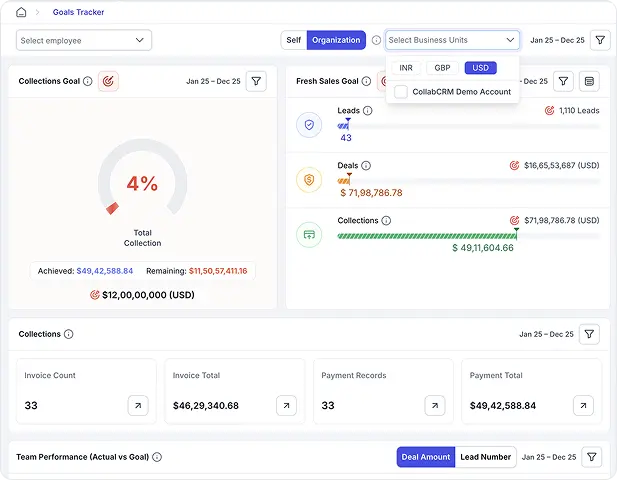Show Team Performance by Lead Number
The height and width of the screenshot is (480, 617).
pos(485,457)
